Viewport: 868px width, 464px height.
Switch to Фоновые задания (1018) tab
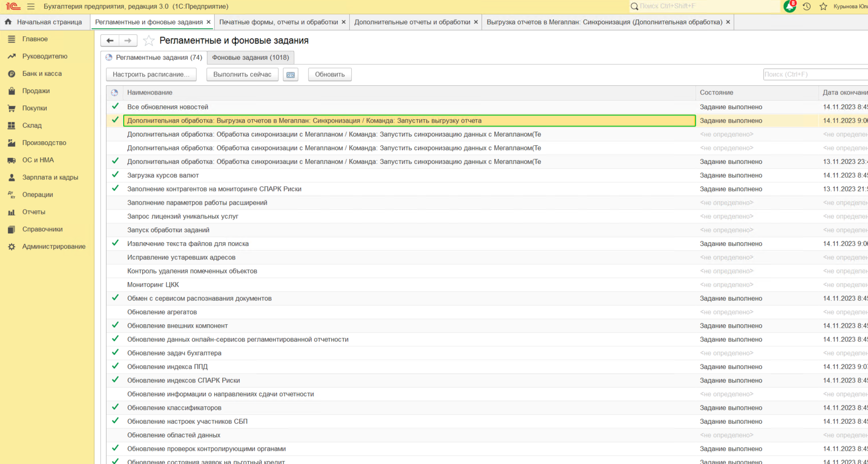coord(250,57)
